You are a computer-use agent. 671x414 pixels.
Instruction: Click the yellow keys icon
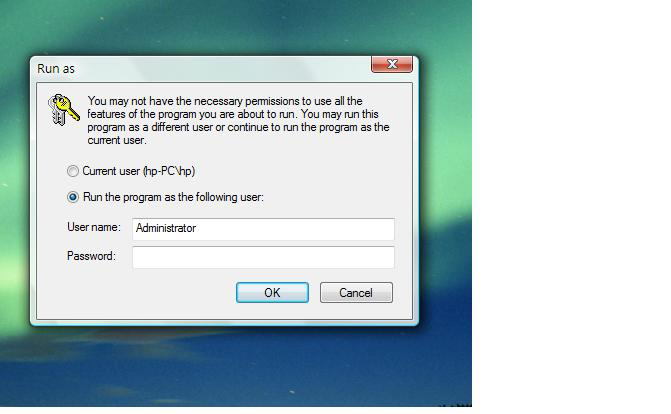[x=64, y=110]
